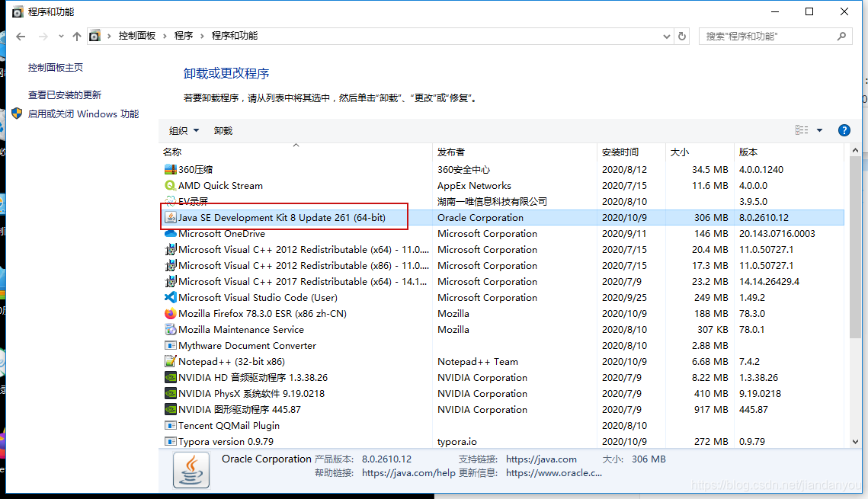Click the vertical scrollbar thumb
The height and width of the screenshot is (499, 868).
point(855,247)
